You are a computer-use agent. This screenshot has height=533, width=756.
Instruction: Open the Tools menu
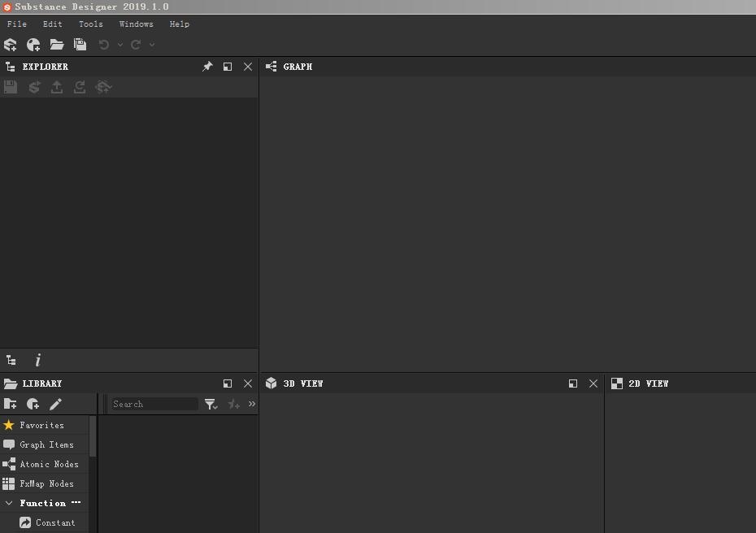(x=91, y=24)
